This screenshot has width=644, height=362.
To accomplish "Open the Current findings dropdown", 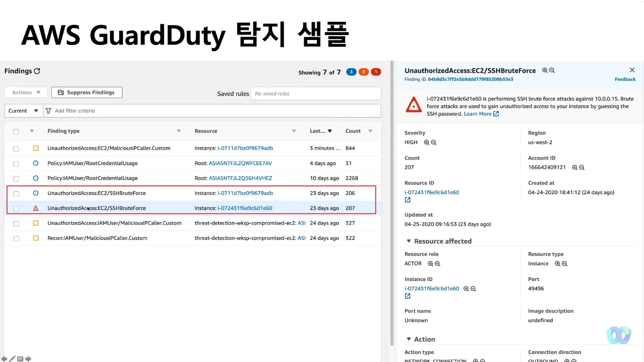I will pos(23,111).
